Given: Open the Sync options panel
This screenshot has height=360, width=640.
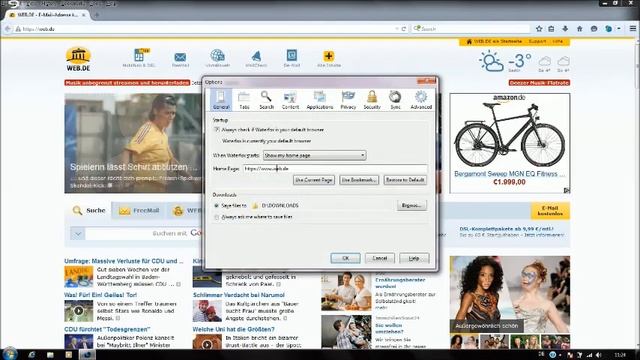Looking at the screenshot, I should (395, 100).
